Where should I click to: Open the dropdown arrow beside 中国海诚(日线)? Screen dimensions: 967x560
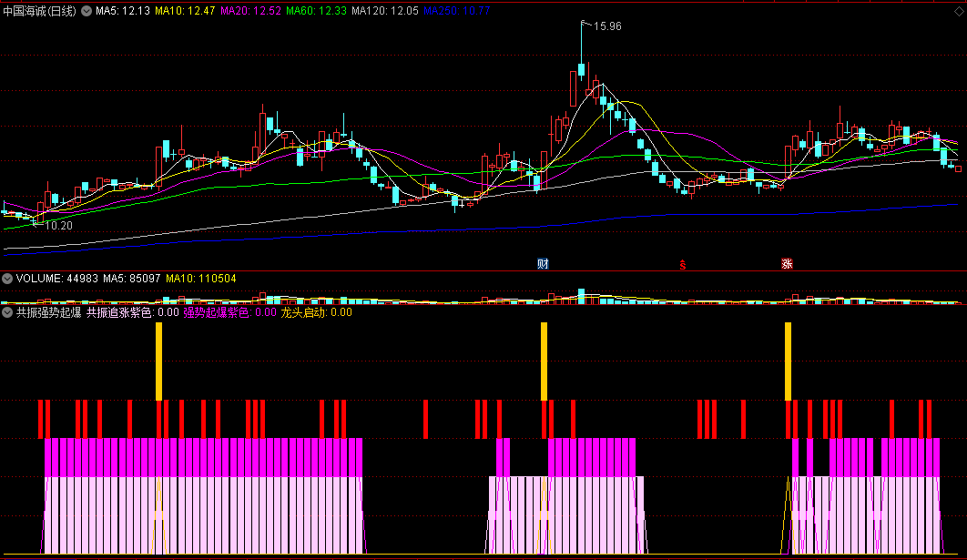click(87, 11)
